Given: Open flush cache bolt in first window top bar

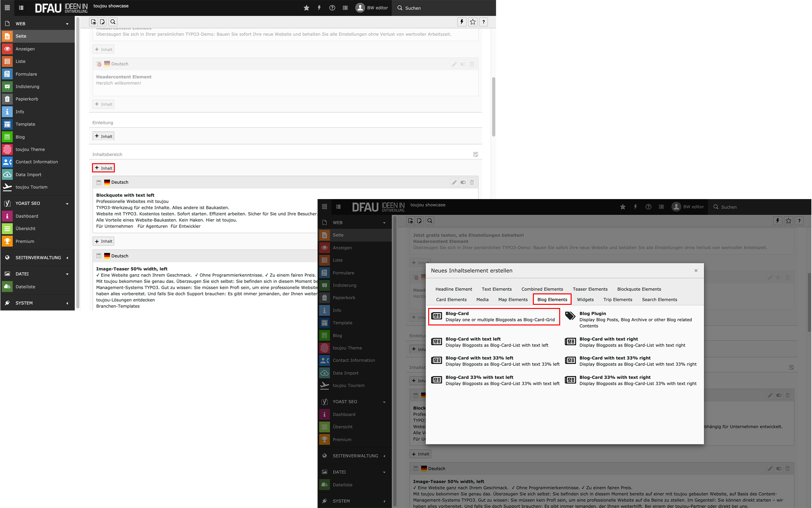Looking at the screenshot, I should 319,8.
